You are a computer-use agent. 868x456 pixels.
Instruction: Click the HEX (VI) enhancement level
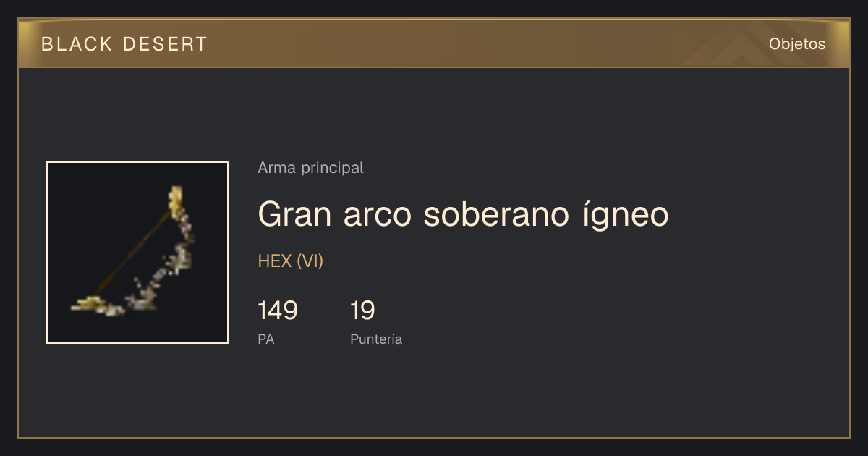coord(290,261)
